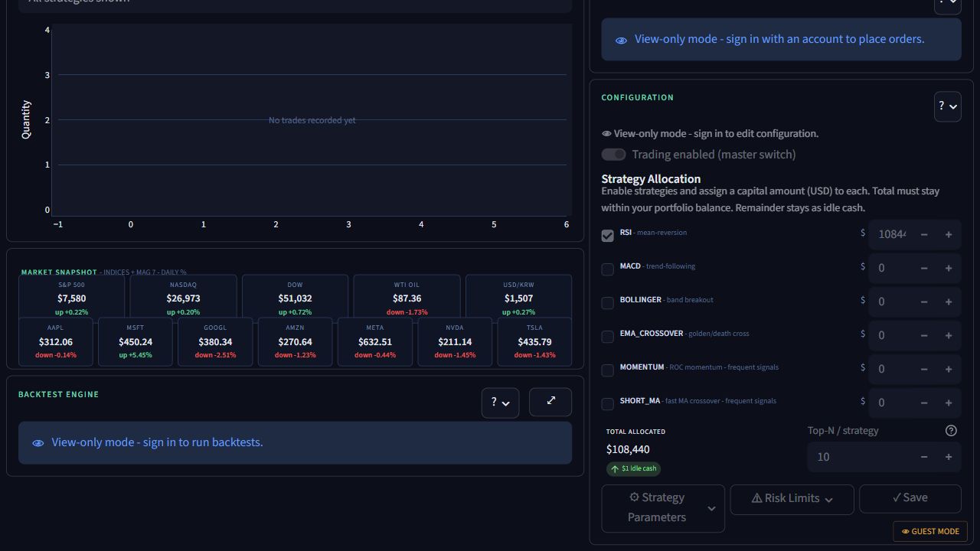Decrease RSI allocation with minus button

924,234
